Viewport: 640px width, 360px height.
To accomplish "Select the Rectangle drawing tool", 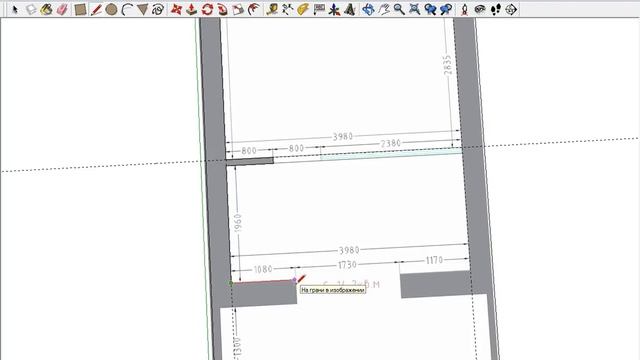I will (80, 9).
